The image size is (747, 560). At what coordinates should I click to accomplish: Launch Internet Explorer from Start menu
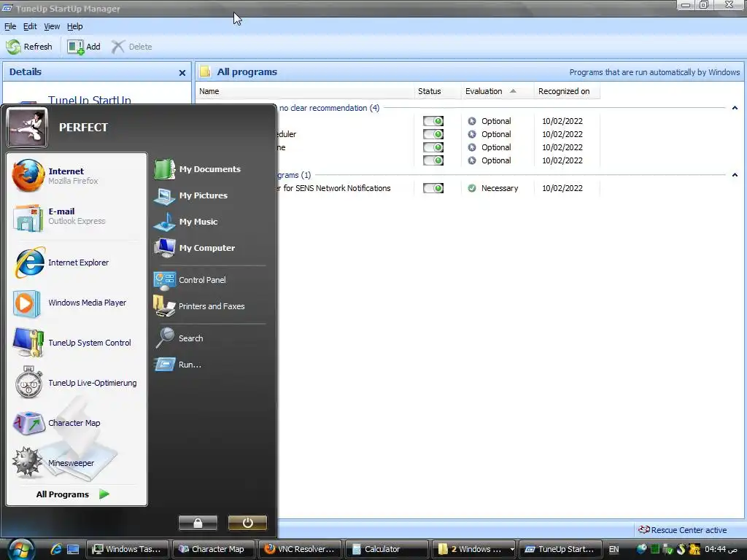76,262
